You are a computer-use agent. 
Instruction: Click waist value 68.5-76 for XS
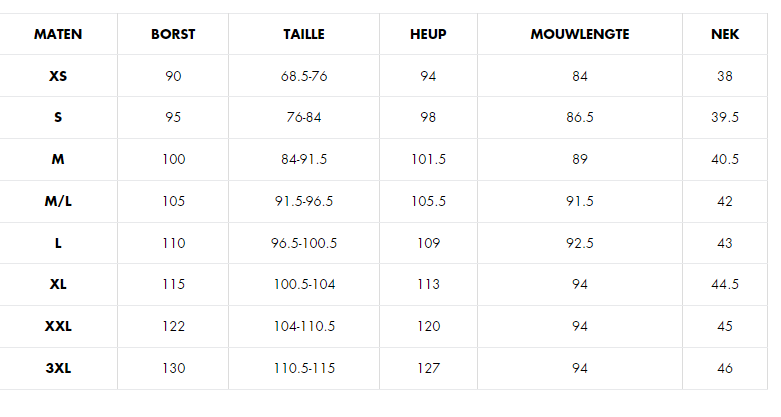coord(304,76)
